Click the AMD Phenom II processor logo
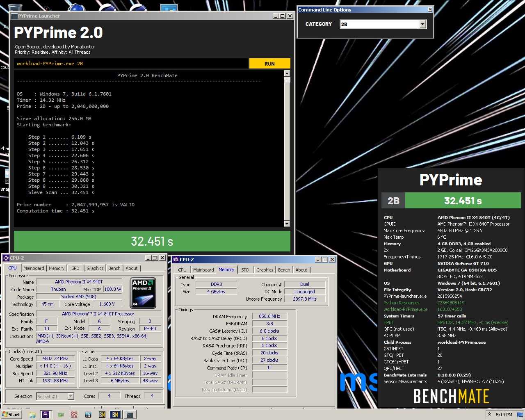The image size is (525, 420). [x=143, y=293]
